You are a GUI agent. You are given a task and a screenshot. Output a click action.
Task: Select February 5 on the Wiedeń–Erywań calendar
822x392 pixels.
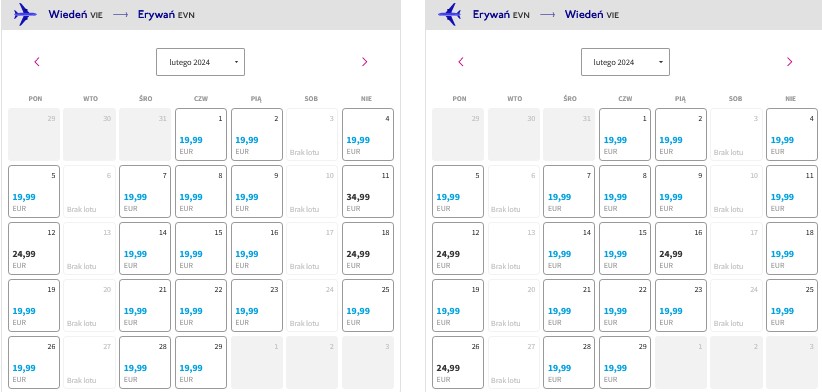point(34,191)
